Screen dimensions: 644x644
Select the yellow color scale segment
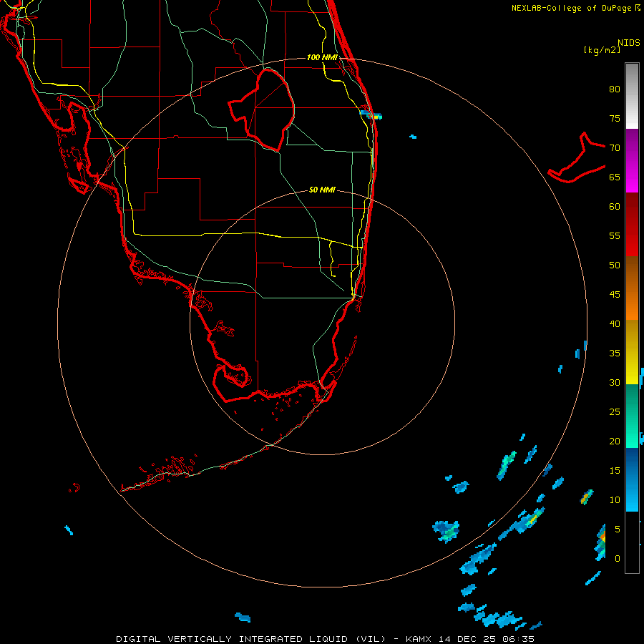(632, 352)
